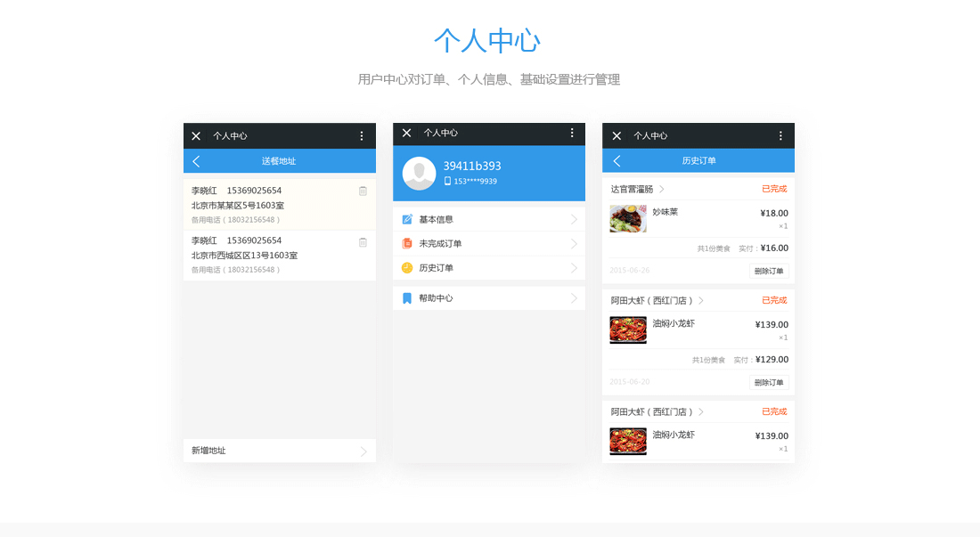Select address 北京市西城区区13号1603室
This screenshot has width=980, height=537.
click(x=244, y=256)
